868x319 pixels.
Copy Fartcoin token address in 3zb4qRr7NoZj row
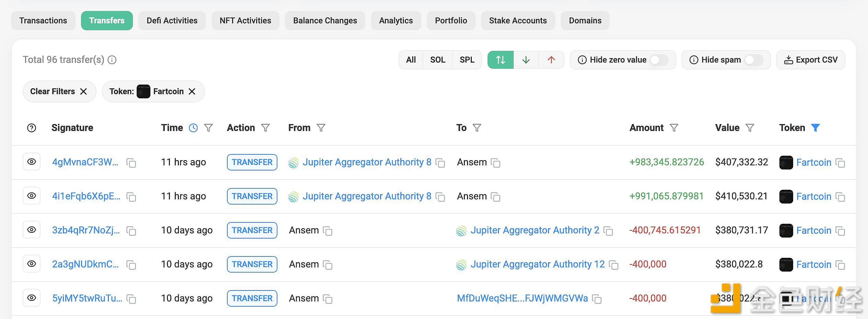pyautogui.click(x=840, y=231)
